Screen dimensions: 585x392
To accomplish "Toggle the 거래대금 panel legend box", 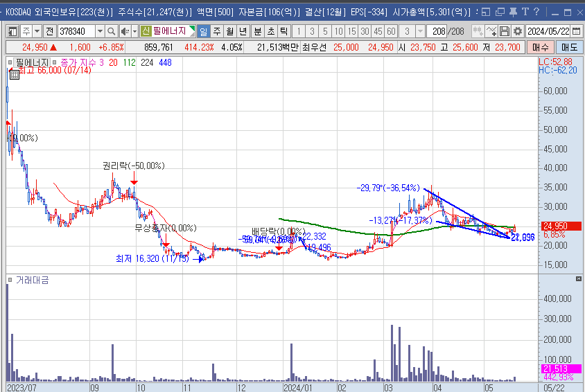I will (10, 280).
